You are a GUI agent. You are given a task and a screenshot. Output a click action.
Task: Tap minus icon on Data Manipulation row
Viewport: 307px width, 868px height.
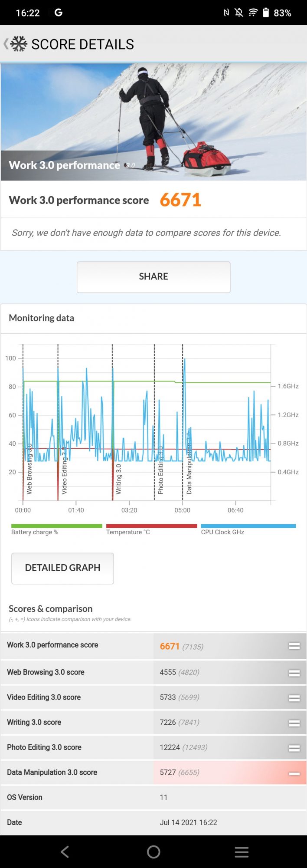coord(294,773)
